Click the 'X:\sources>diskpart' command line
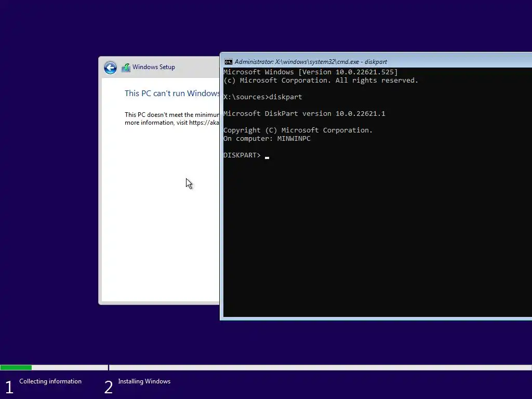Screen dimensions: 532x399 [x=262, y=97]
